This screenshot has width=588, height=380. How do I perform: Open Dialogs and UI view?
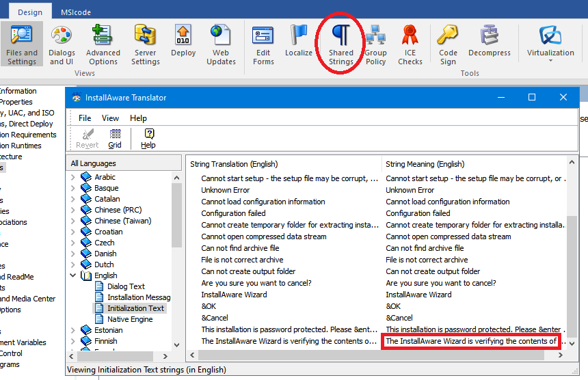click(62, 44)
